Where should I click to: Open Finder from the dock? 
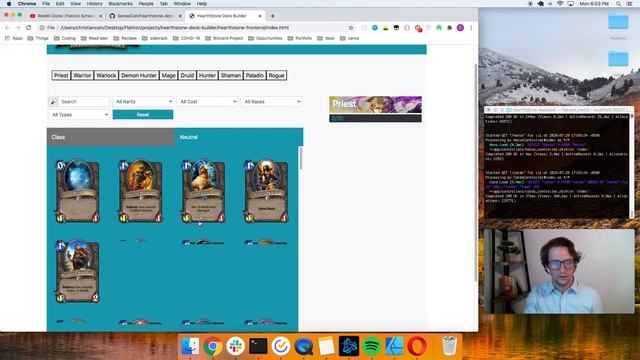[190, 346]
